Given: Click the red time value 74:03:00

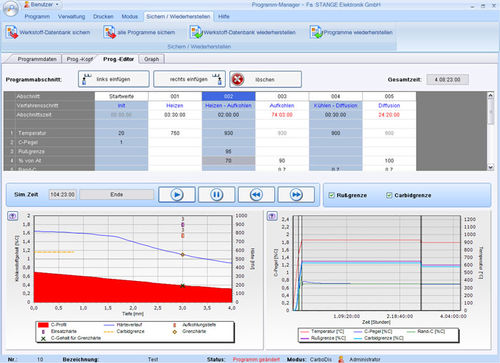Looking at the screenshot, I should coord(282,115).
